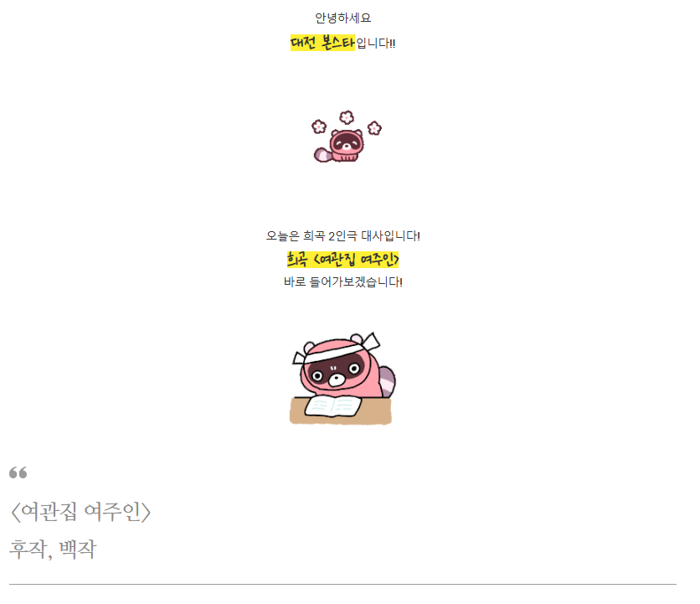
Task: Click the quote line 후작, 백작
Action: coord(53,549)
